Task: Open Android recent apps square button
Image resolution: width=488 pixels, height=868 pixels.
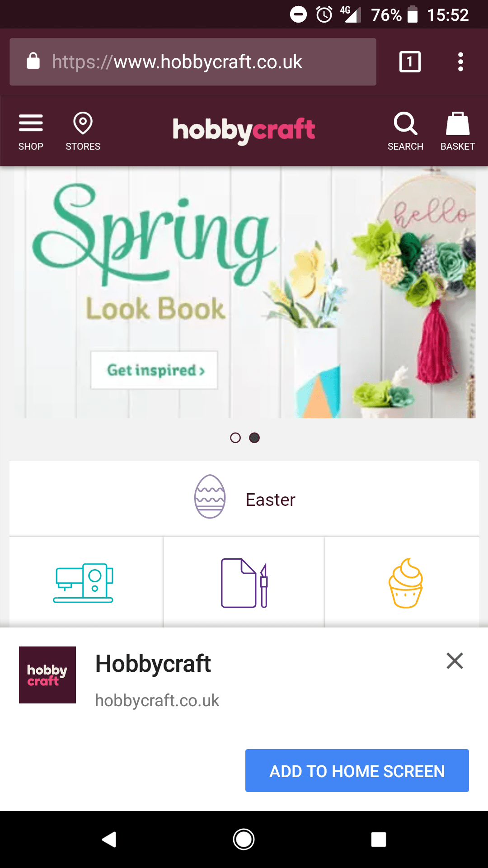Action: click(379, 840)
